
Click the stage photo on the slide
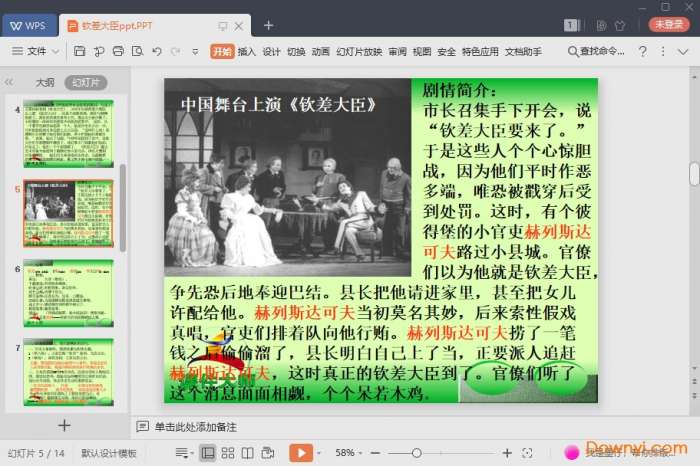click(x=288, y=177)
